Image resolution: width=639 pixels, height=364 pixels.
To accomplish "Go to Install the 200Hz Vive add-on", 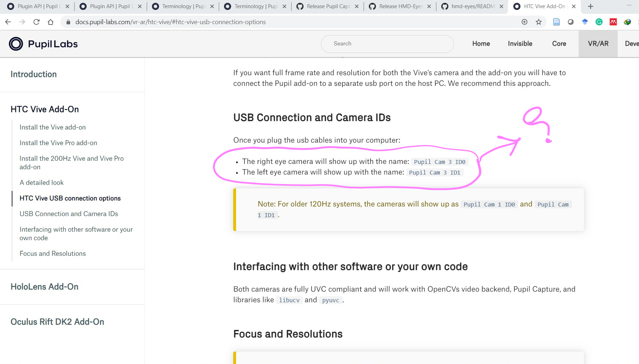I will [x=72, y=163].
